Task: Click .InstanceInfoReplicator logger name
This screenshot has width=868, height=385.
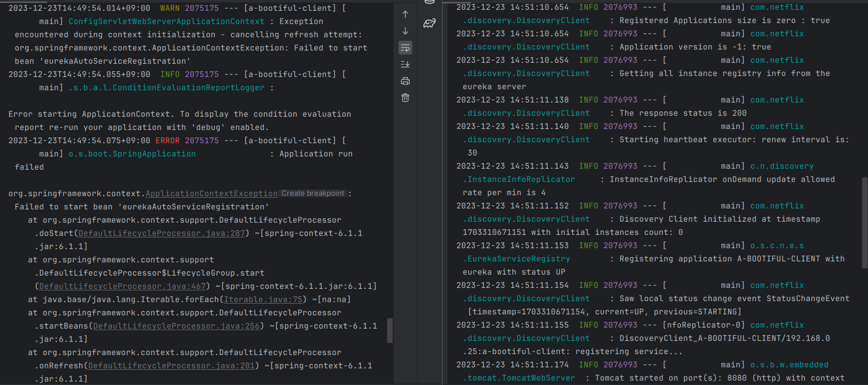Action: pyautogui.click(x=519, y=180)
